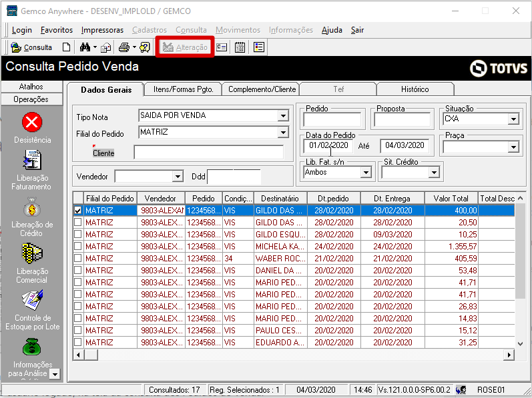532x398 pixels.
Task: Click the Pedido input field
Action: pyautogui.click(x=332, y=120)
